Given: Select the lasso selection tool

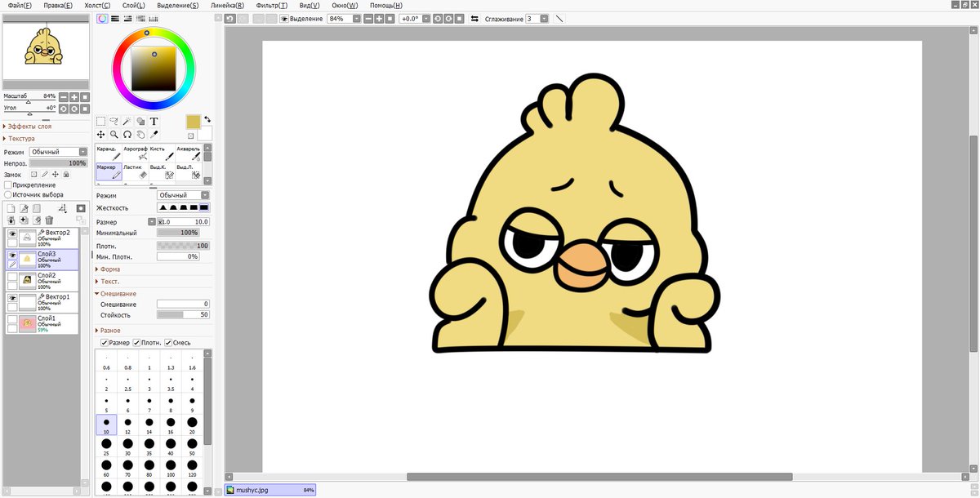Looking at the screenshot, I should coord(114,122).
